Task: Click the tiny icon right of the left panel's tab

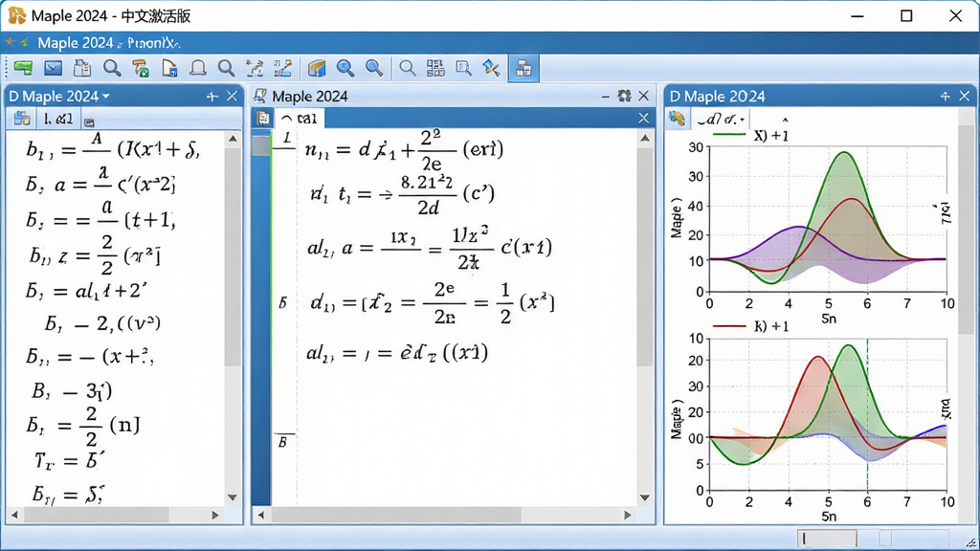Action: pos(89,121)
